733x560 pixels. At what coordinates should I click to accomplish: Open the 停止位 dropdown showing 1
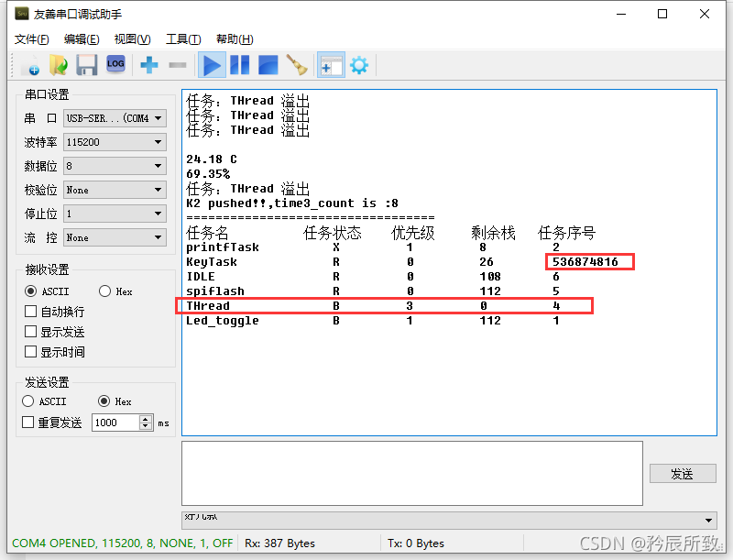tap(115, 214)
